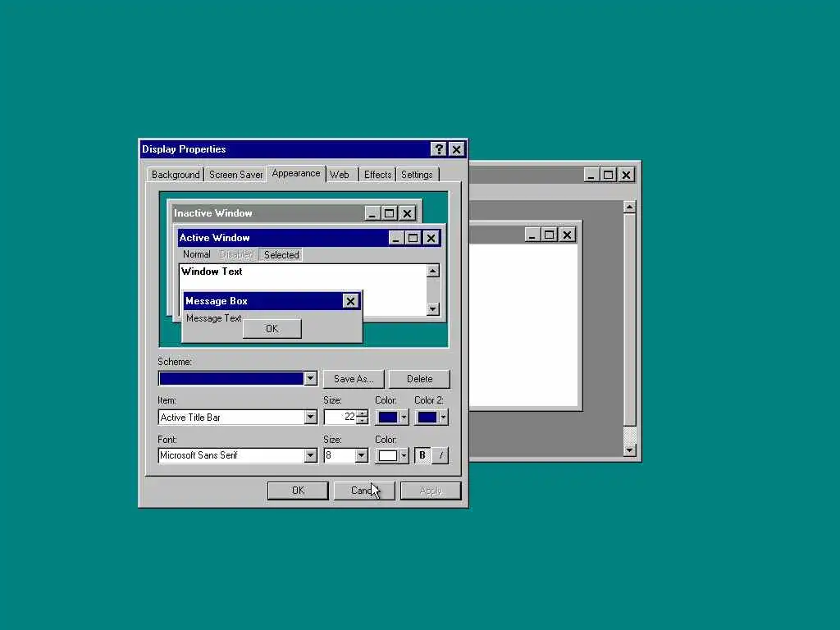Minimize the inner background child window

(532, 235)
